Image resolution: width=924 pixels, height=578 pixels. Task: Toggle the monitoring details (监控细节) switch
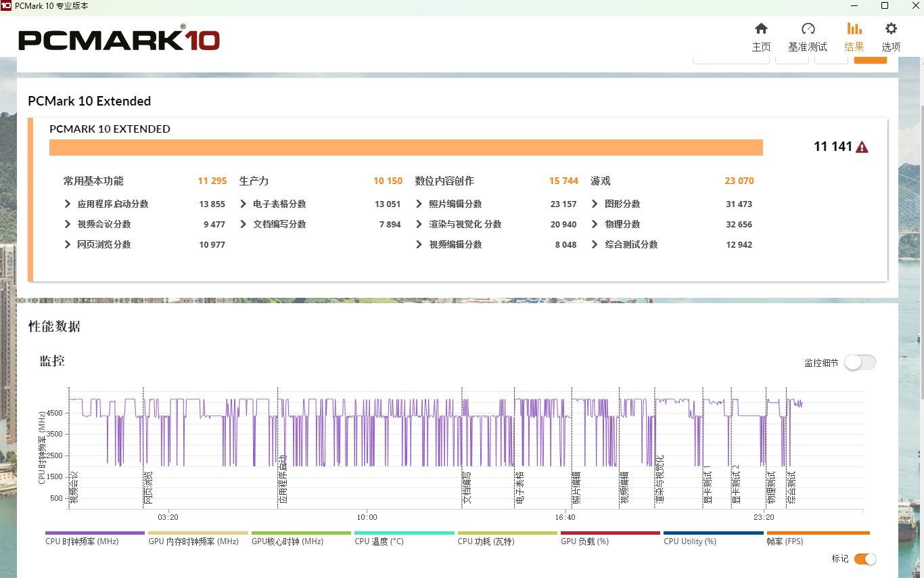859,363
